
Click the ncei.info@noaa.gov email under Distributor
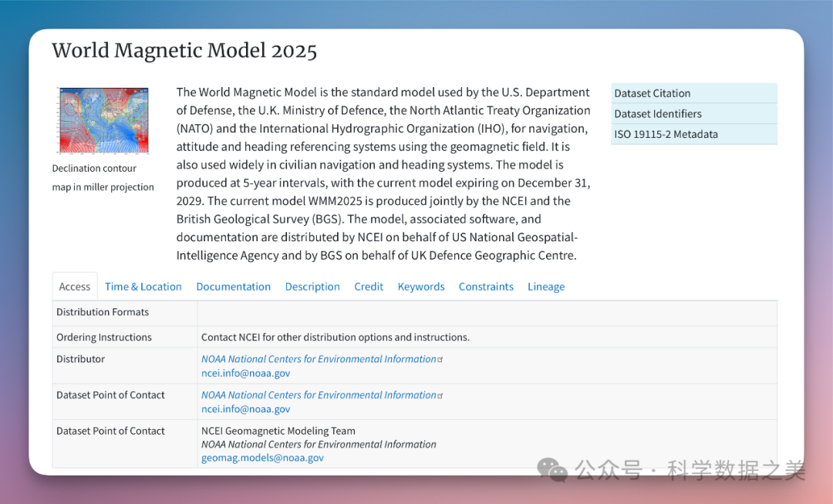pos(245,373)
